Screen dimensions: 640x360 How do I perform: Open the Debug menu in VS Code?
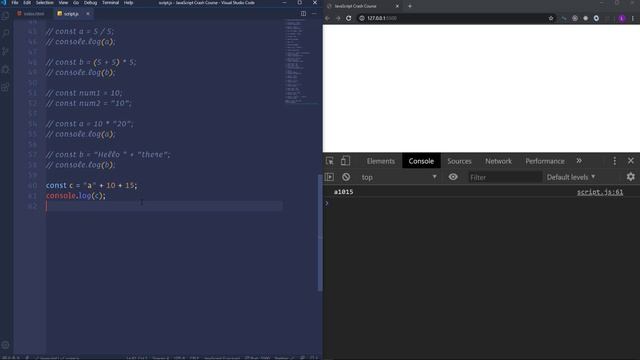coord(90,3)
